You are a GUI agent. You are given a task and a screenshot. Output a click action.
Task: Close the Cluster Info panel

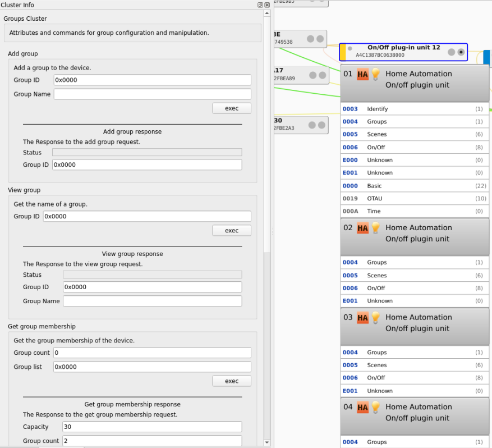pyautogui.click(x=267, y=5)
